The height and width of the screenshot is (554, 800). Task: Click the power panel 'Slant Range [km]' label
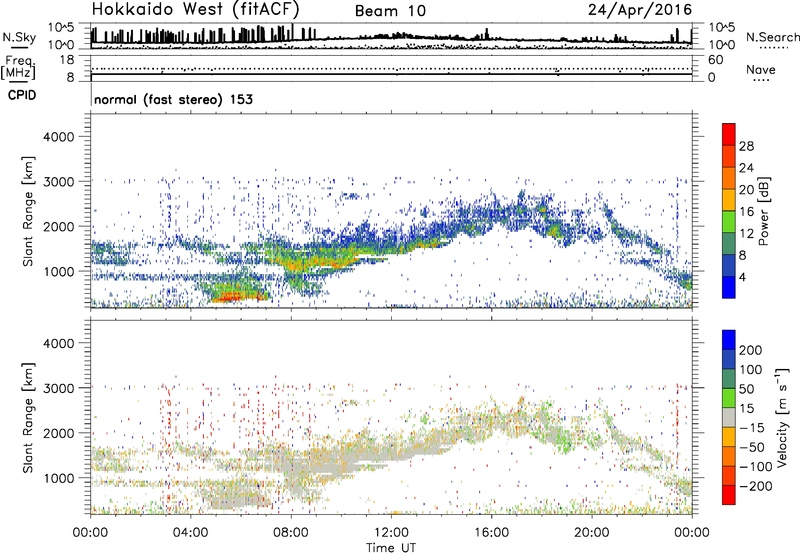[28, 212]
